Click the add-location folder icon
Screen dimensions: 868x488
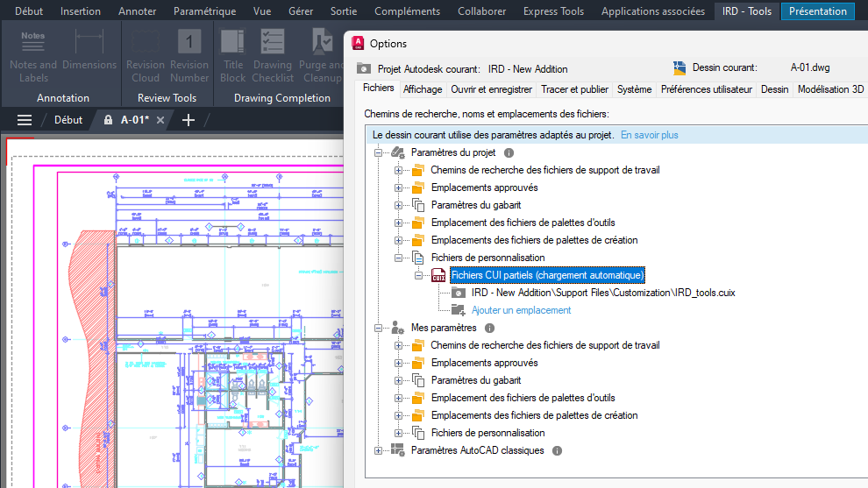pyautogui.click(x=459, y=310)
